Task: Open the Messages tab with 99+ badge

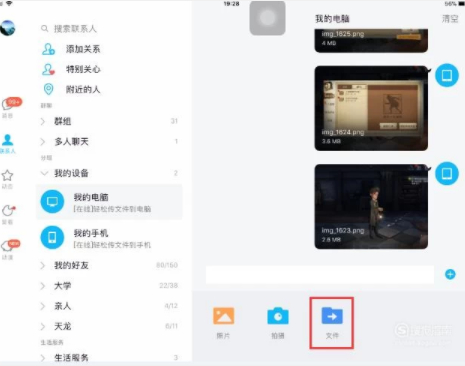Action: [11, 107]
